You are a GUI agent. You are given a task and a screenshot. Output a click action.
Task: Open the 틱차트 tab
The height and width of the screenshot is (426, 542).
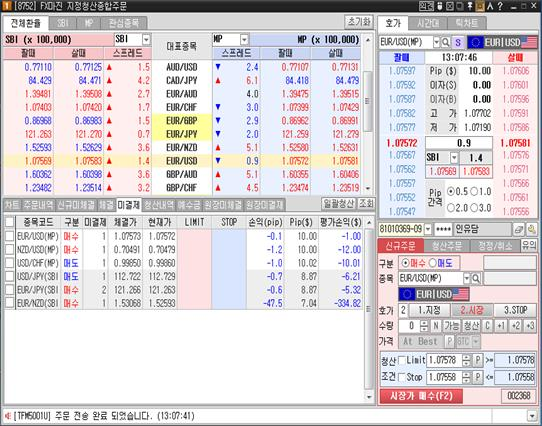pos(467,24)
